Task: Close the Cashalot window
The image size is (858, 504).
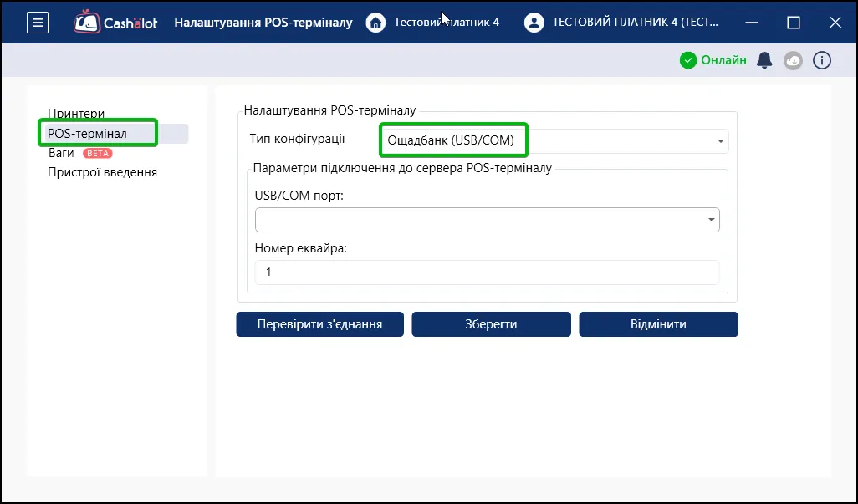Action: (x=835, y=23)
